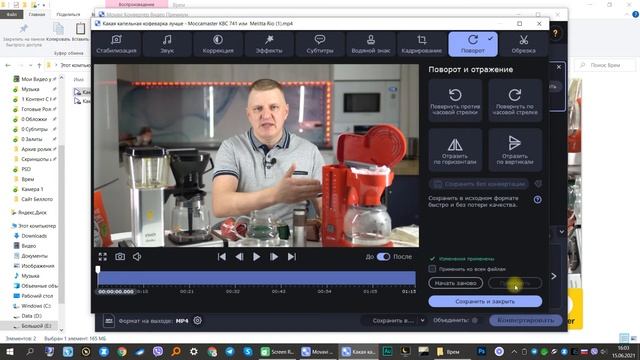
Task: Click help question mark in converter window
Action: (555, 33)
